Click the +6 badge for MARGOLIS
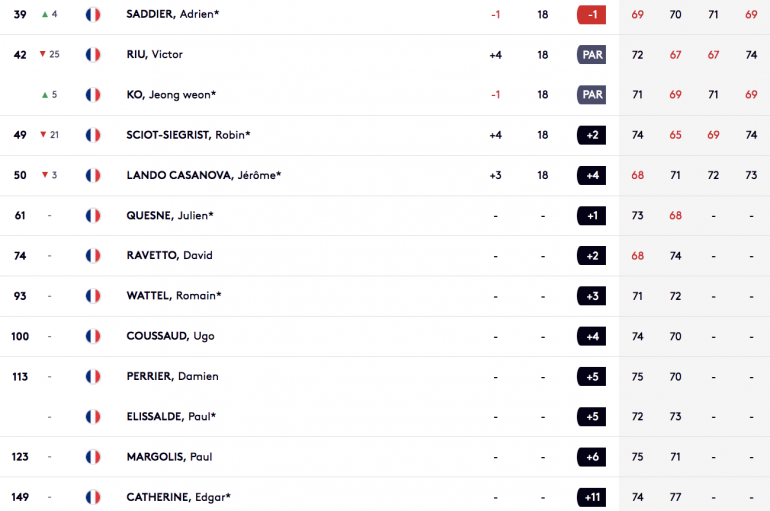 click(591, 457)
